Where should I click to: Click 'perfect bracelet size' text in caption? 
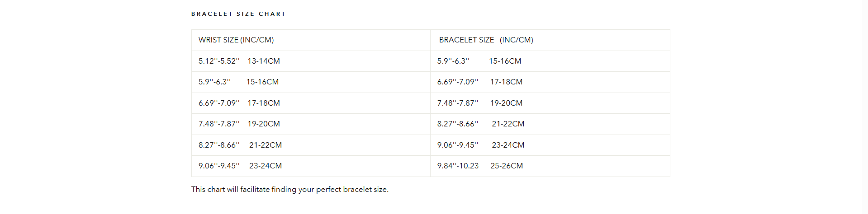point(351,190)
